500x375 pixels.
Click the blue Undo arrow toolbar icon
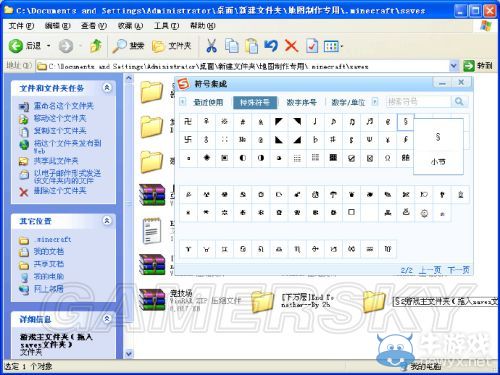[x=271, y=46]
